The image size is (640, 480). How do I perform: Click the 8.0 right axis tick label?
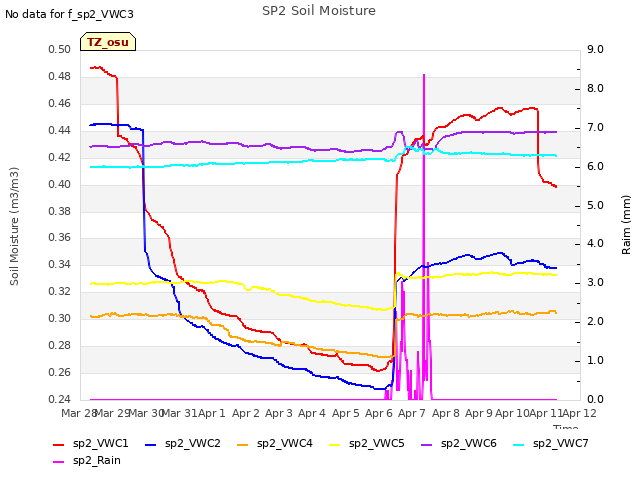click(x=595, y=89)
